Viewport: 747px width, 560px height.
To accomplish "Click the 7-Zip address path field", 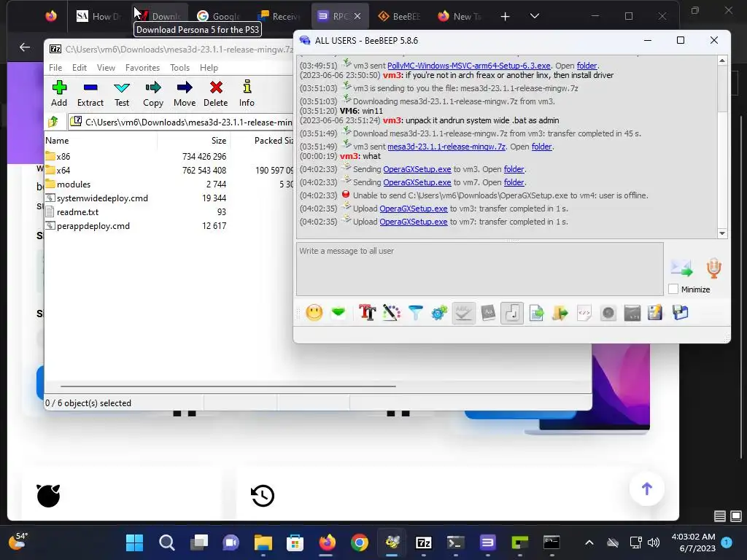I will point(181,122).
